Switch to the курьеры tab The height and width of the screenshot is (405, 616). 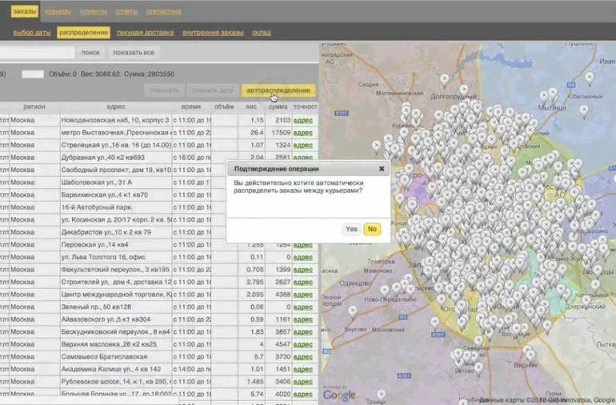pyautogui.click(x=58, y=11)
